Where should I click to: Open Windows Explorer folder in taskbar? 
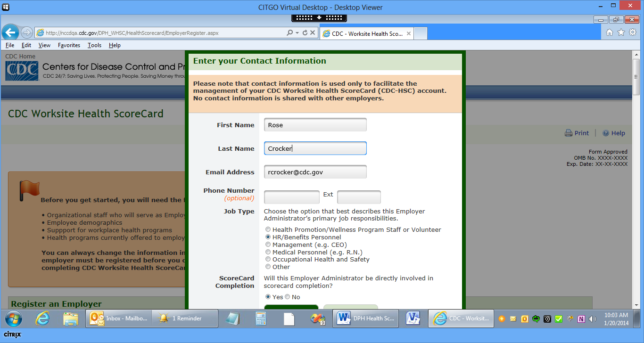[x=70, y=318]
